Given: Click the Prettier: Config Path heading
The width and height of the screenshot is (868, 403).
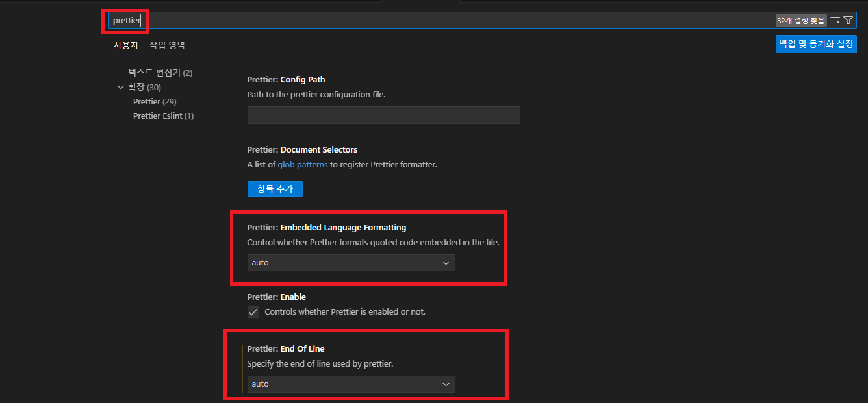Looking at the screenshot, I should click(x=287, y=80).
